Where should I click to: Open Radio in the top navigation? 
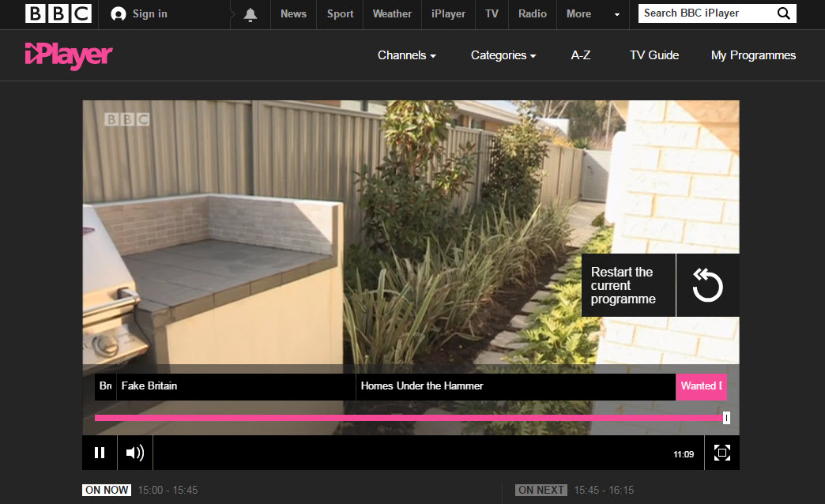[x=533, y=13]
